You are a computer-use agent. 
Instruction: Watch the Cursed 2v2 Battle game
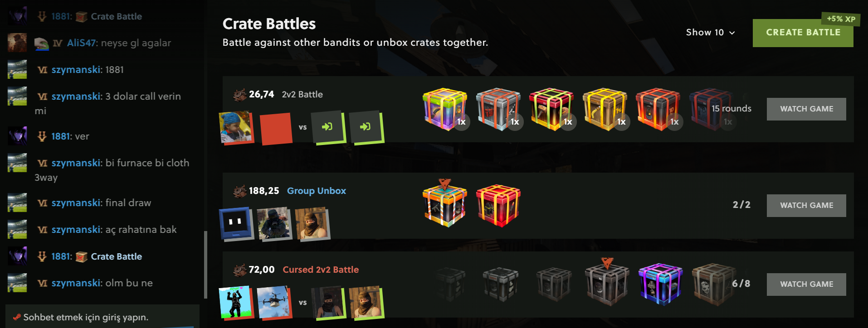pyautogui.click(x=806, y=284)
